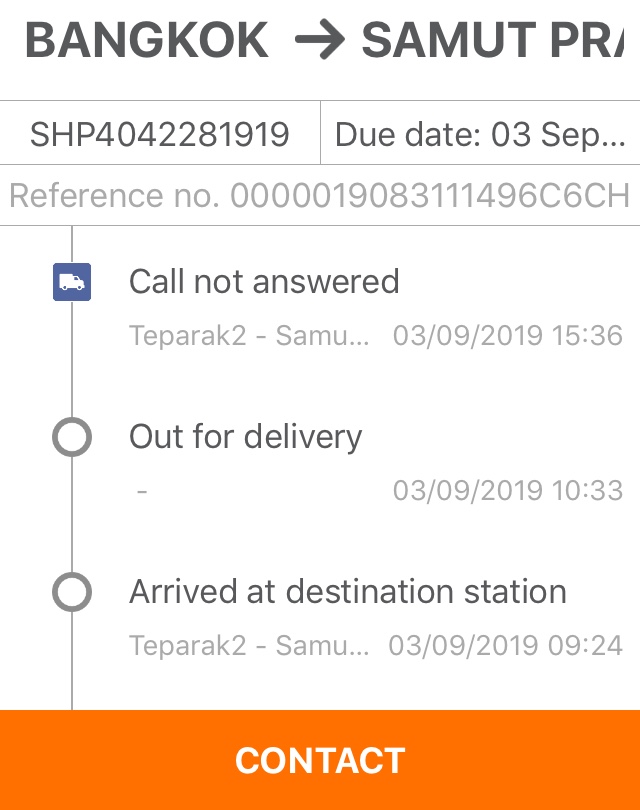Select the Out for delivery circle marker

coord(71,437)
